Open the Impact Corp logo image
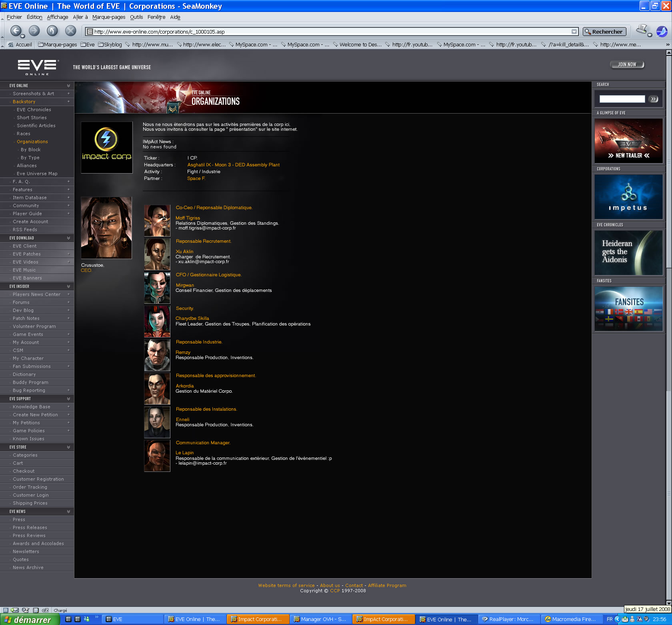The width and height of the screenshot is (672, 625). click(x=107, y=148)
